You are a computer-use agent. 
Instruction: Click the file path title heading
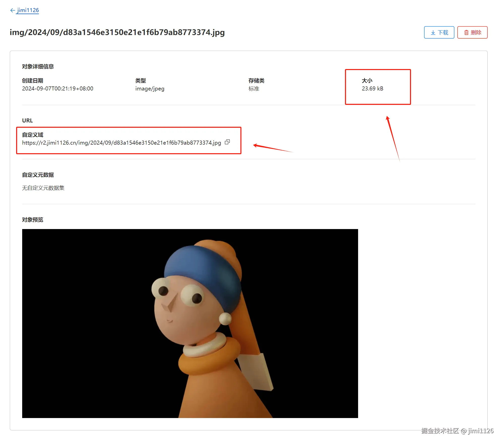(x=117, y=33)
